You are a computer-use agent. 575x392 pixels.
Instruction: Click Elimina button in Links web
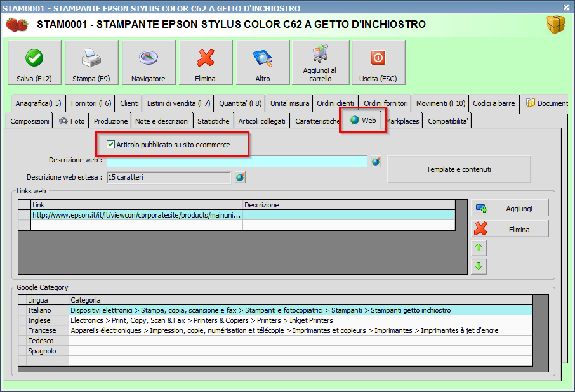coord(510,230)
